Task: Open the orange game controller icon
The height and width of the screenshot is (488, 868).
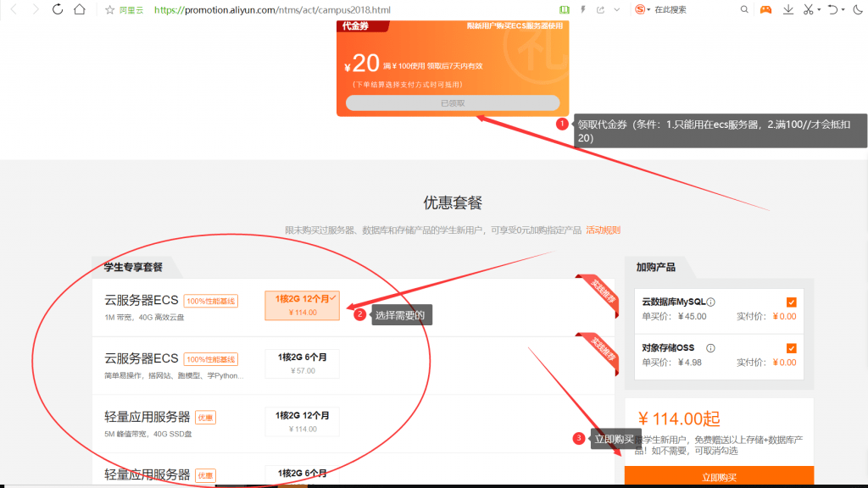Action: 765,9
